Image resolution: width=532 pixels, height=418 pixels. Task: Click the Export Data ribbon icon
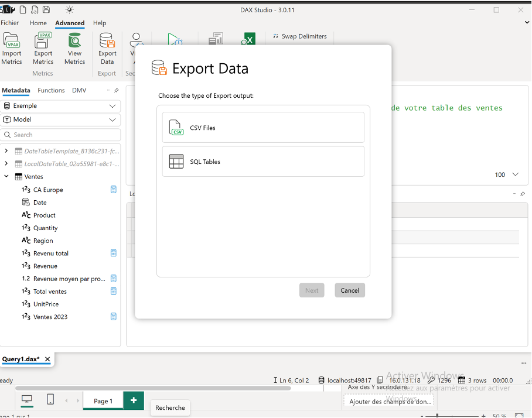(x=107, y=40)
